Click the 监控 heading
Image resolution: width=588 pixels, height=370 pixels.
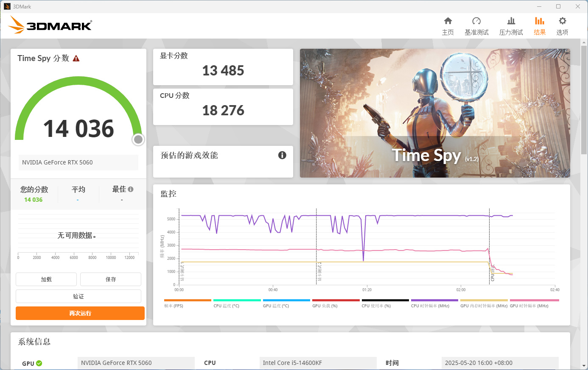168,194
